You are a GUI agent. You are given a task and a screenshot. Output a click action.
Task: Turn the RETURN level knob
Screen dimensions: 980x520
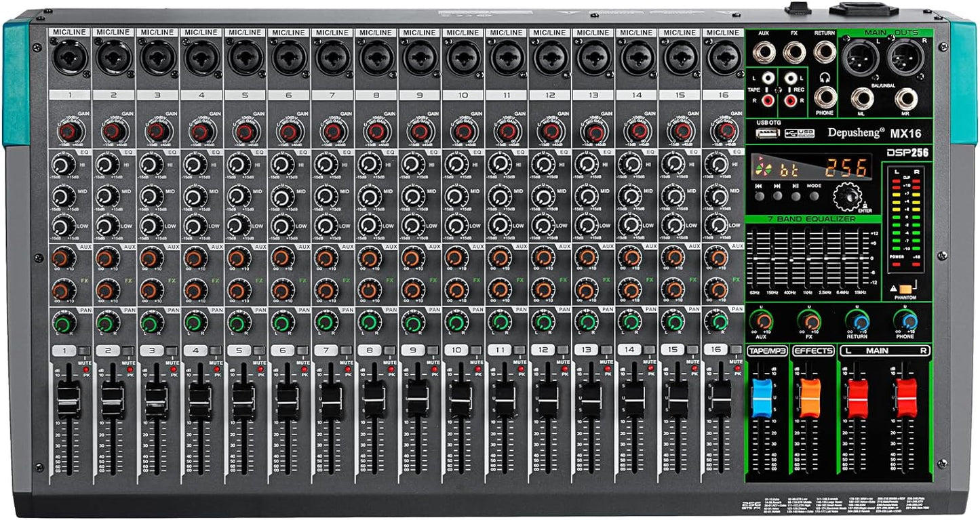tap(860, 322)
